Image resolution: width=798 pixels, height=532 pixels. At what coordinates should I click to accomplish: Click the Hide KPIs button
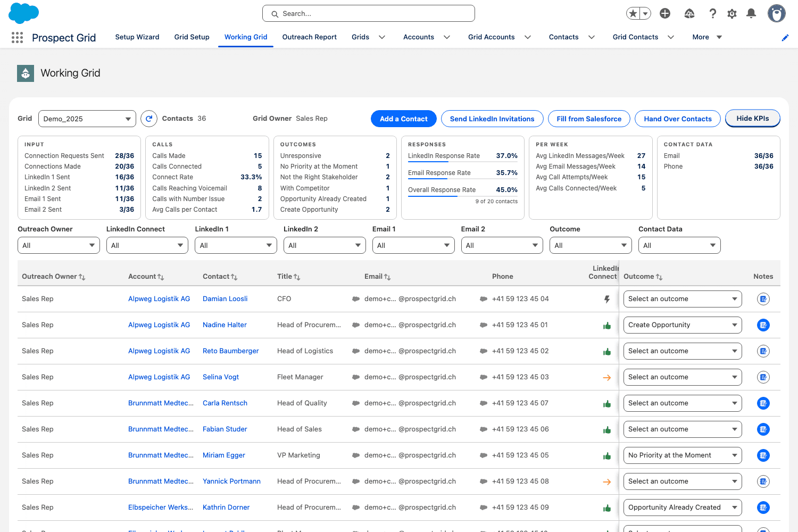753,119
